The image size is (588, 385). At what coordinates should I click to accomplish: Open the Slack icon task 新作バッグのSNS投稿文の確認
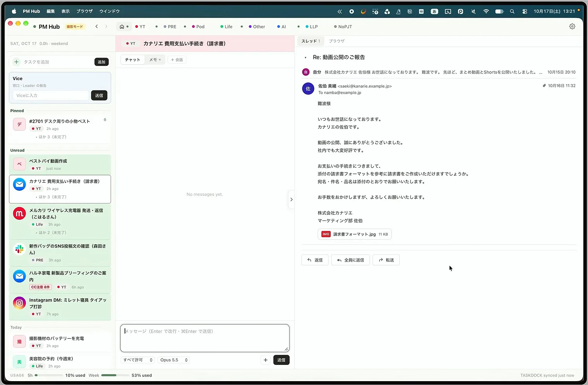[19, 249]
